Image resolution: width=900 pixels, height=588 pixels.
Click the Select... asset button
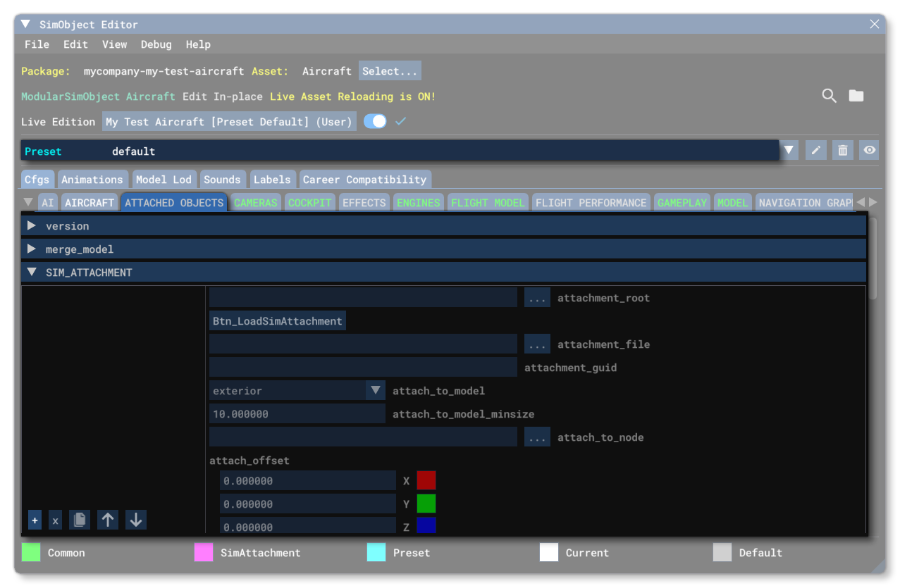coord(390,71)
